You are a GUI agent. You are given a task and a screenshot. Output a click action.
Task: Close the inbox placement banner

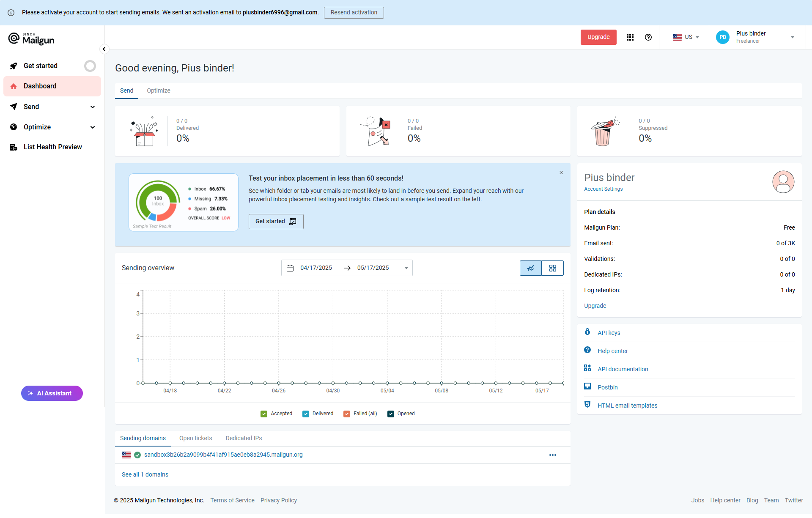(561, 173)
